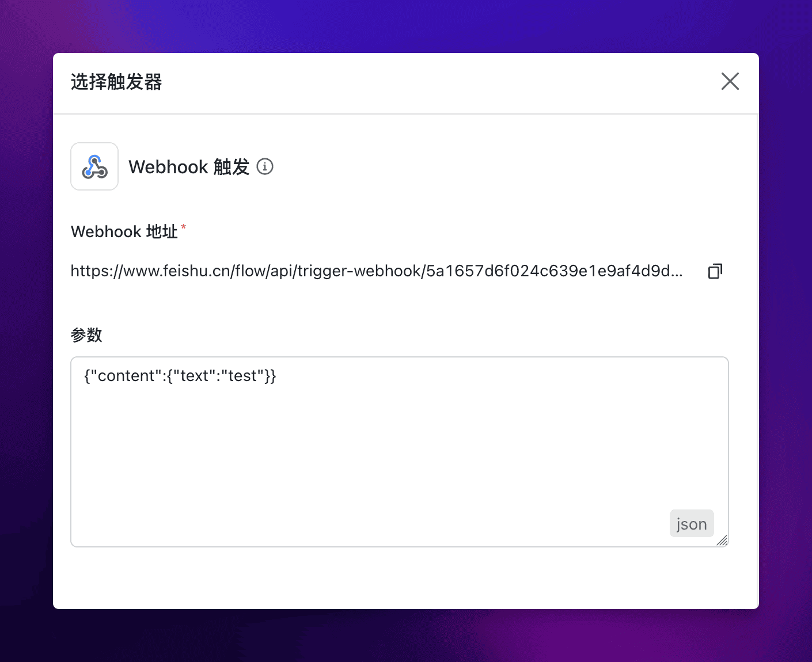Click the truncated ellipsis at the URL end
Viewport: 812px width, 662px height.
[x=677, y=273]
